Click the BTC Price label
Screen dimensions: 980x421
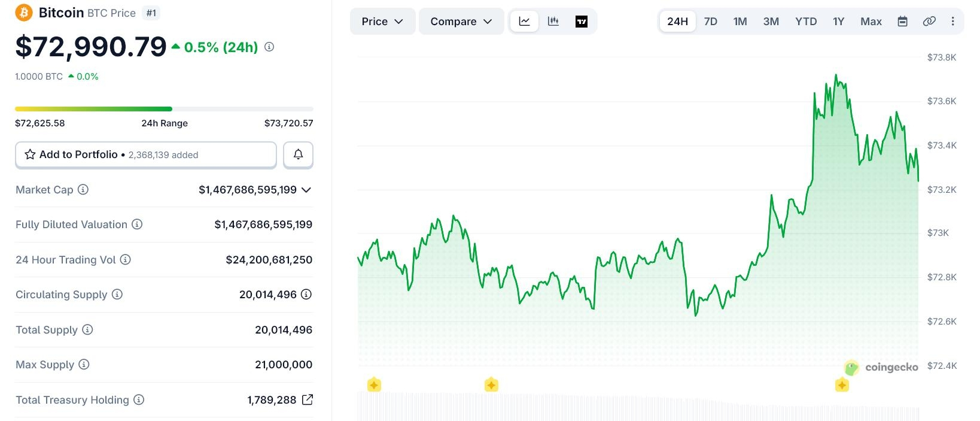pos(111,13)
